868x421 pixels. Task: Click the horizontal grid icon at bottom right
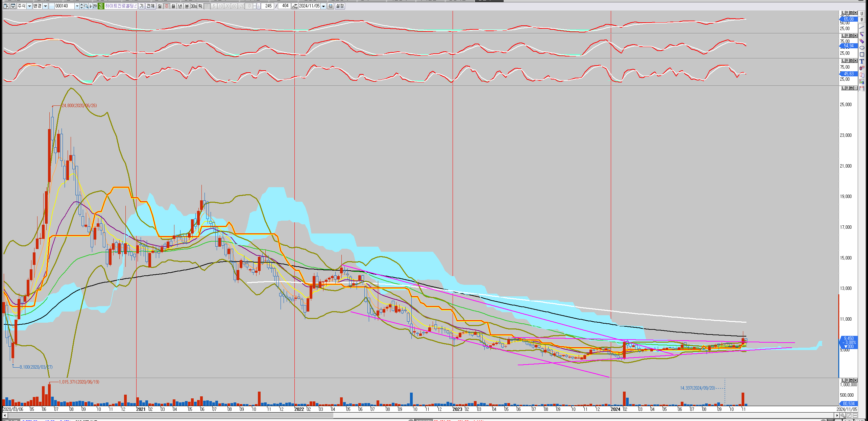(x=855, y=416)
